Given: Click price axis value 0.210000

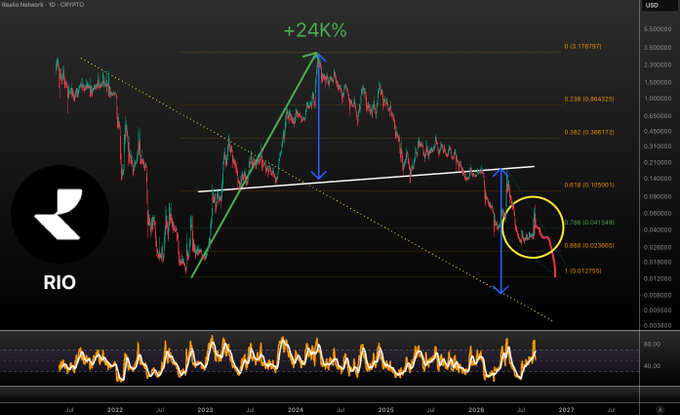Looking at the screenshot, I should click(x=657, y=163).
